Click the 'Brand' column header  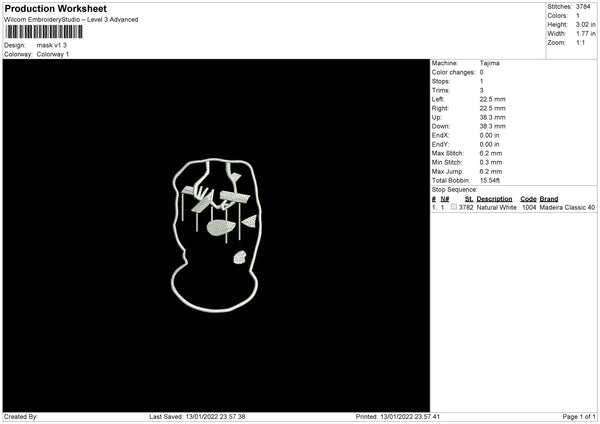pos(549,199)
